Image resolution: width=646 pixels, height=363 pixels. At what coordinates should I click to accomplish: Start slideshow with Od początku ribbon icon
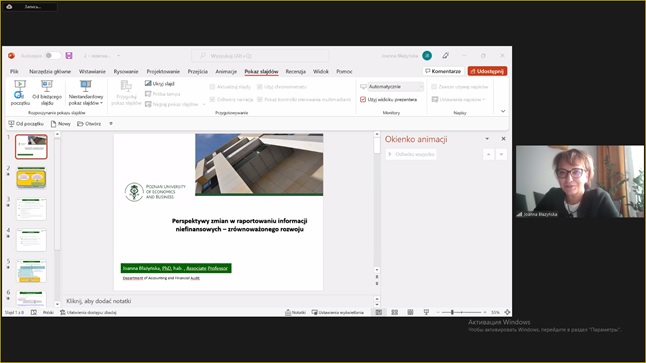pyautogui.click(x=20, y=93)
